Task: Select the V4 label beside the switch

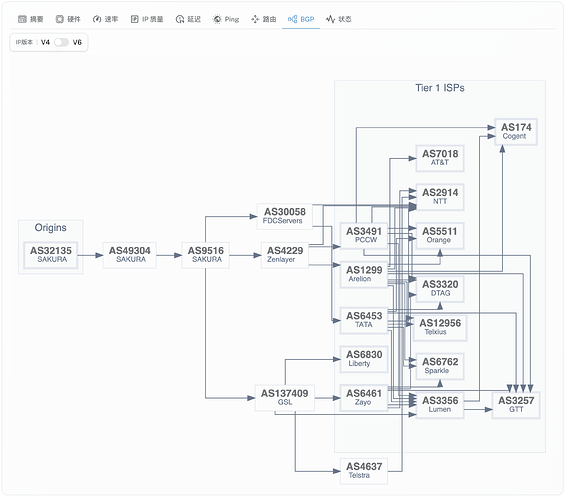Action: point(45,42)
